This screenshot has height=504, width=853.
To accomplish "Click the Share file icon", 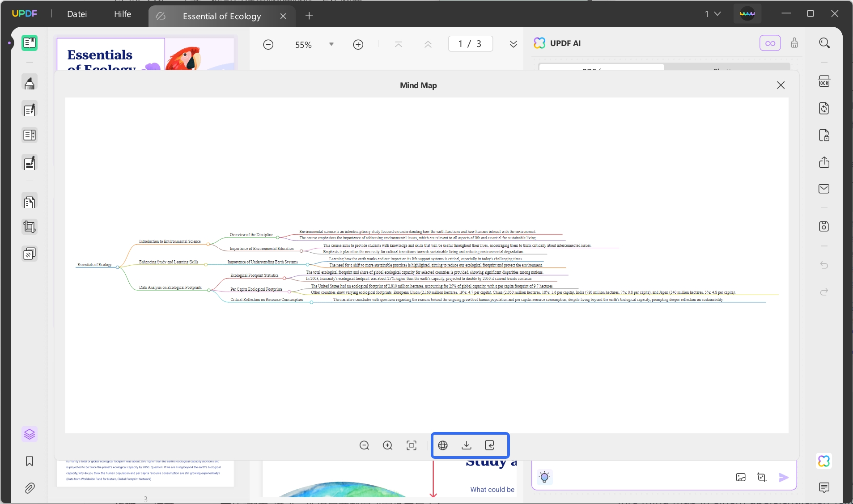I will coord(824,162).
